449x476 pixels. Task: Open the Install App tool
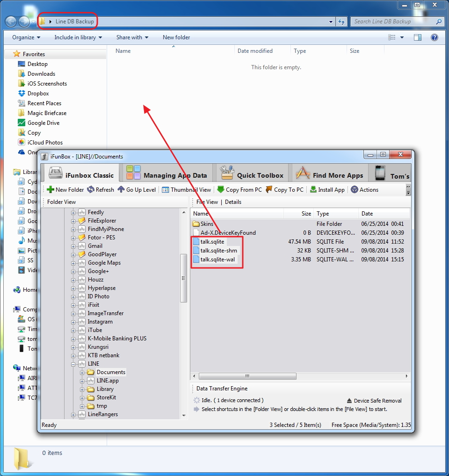(x=313, y=190)
